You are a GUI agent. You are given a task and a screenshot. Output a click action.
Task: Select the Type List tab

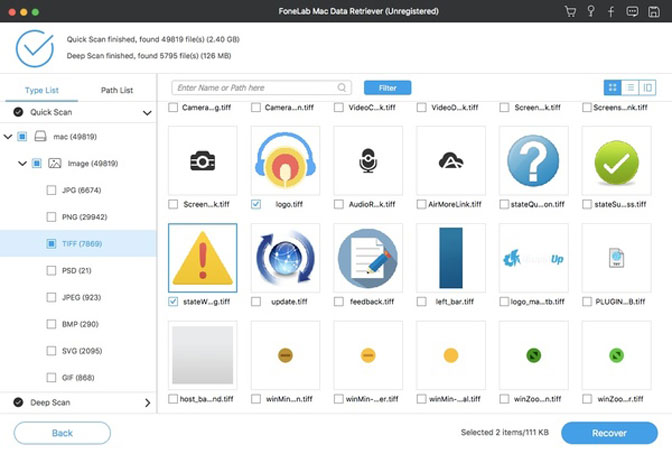(x=40, y=90)
